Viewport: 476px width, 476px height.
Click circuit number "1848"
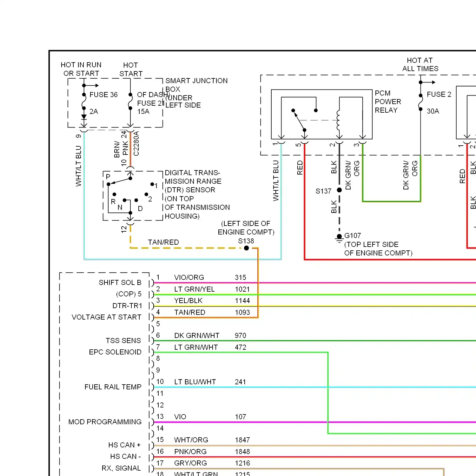pyautogui.click(x=242, y=452)
